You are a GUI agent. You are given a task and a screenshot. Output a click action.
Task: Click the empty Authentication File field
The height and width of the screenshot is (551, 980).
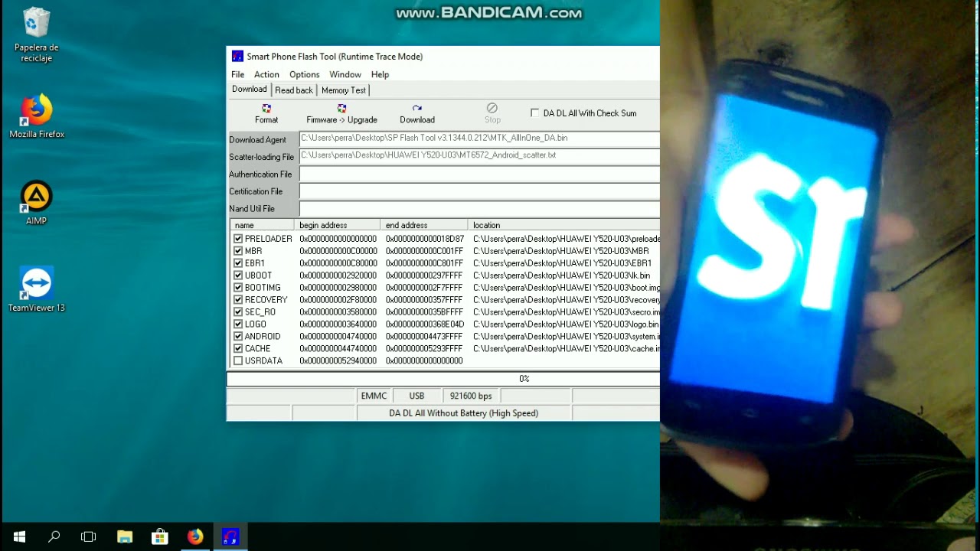coord(479,174)
